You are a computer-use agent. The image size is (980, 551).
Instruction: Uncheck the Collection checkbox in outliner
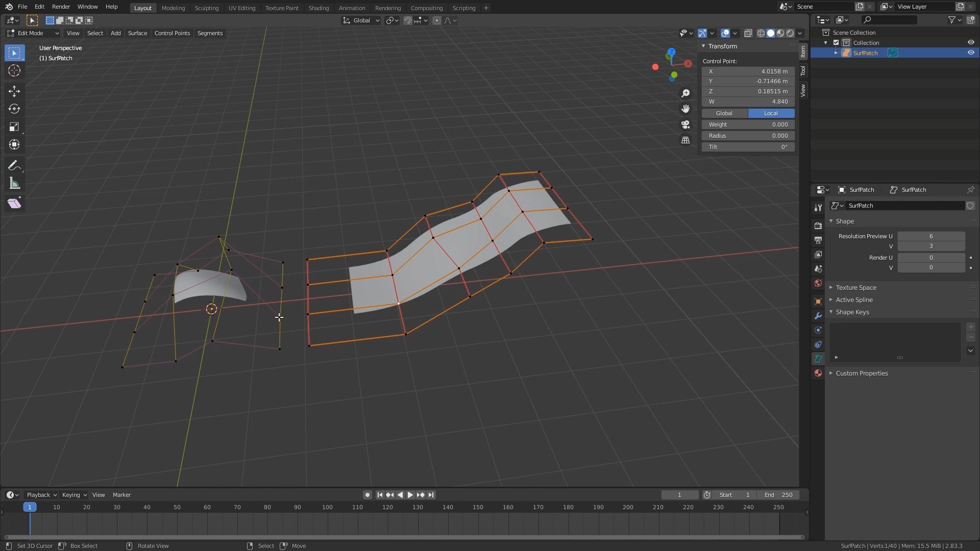pos(836,43)
